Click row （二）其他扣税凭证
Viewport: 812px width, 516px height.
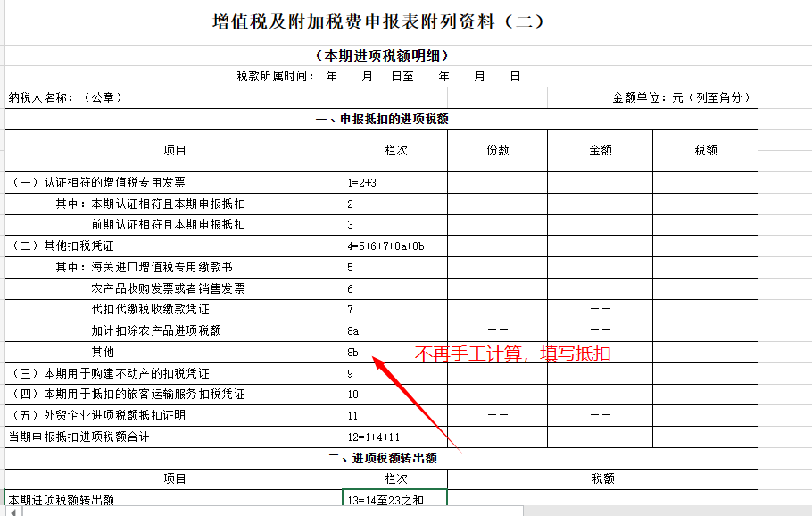(175, 246)
